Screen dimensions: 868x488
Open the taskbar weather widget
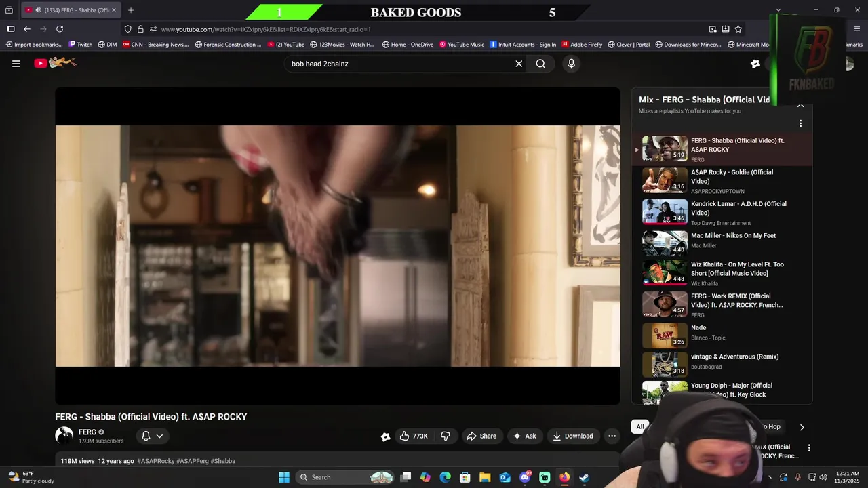coord(31,477)
